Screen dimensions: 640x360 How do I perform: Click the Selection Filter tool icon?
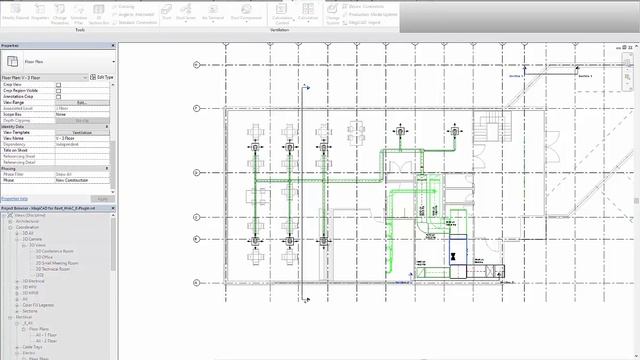pos(79,9)
